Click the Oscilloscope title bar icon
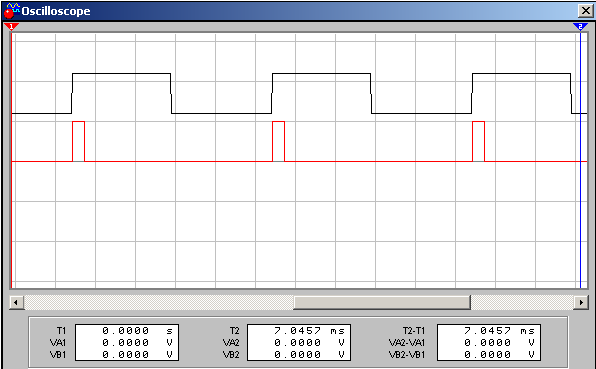Viewport: 596px width, 369px height. click(11, 11)
